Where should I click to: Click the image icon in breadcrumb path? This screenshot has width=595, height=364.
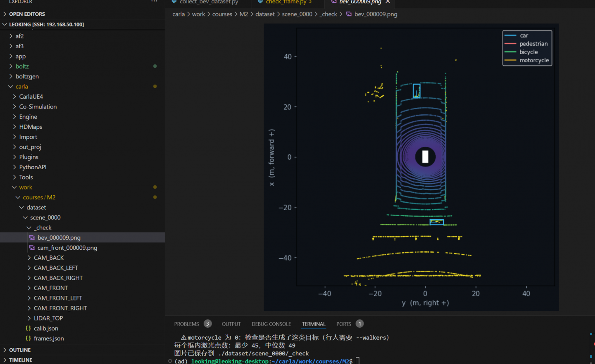click(x=349, y=14)
